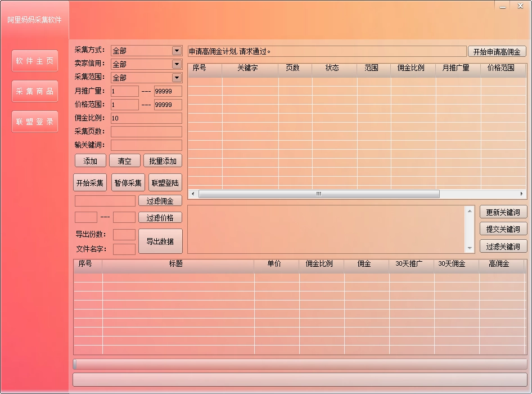Select 联盟登录 in the sidebar
This screenshot has width=532, height=394.
(35, 121)
